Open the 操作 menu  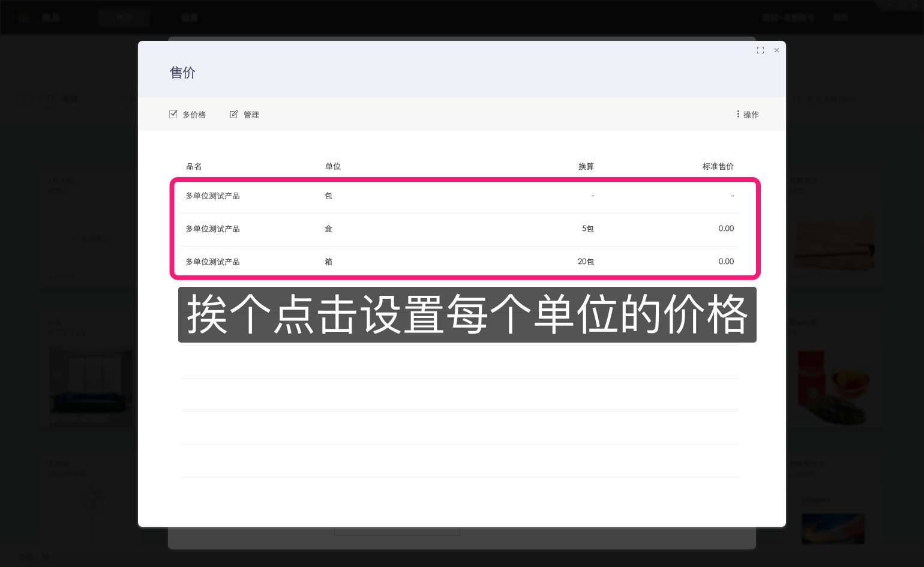click(748, 115)
